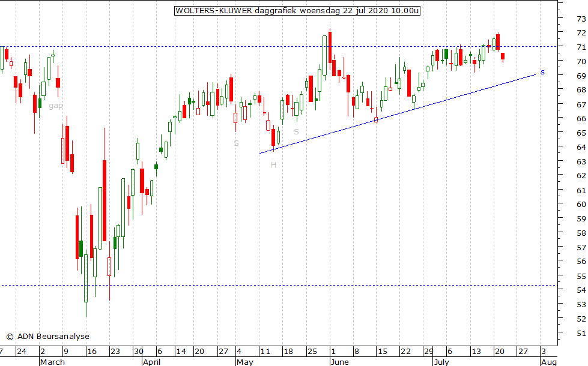588x366 pixels.
Task: Select the "72" price axis label
Action: (x=581, y=33)
